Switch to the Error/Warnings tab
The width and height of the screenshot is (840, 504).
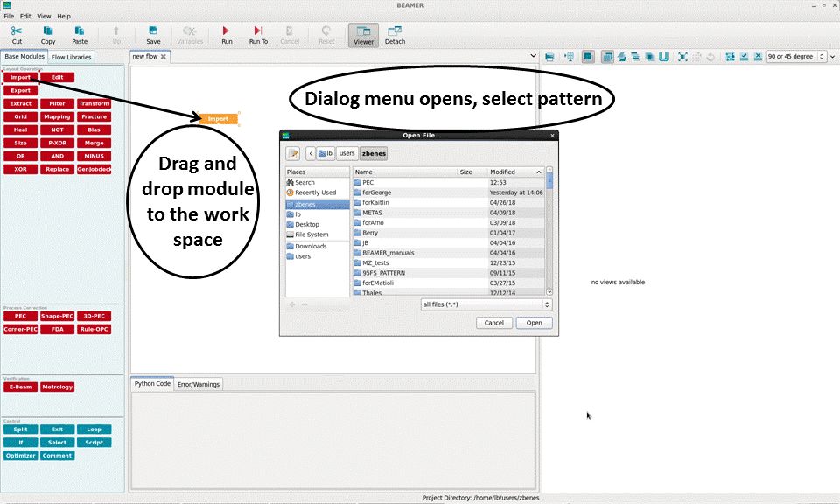click(x=199, y=384)
